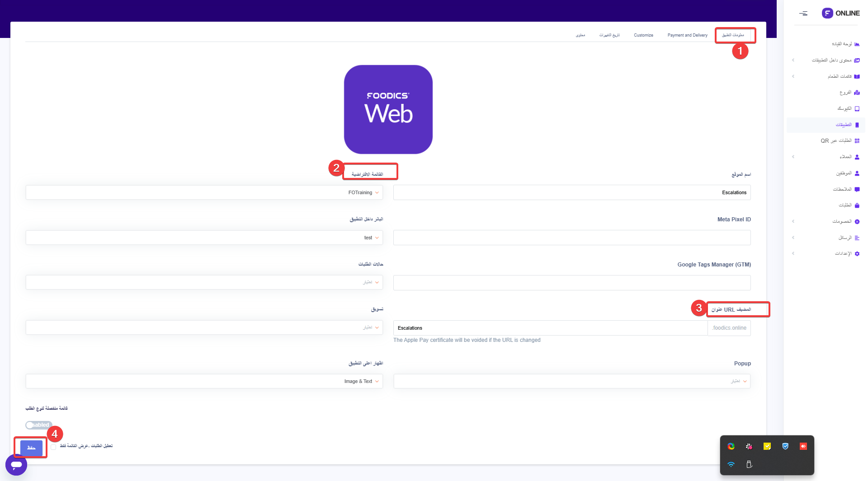This screenshot has height=481, width=868.
Task: Check تعطيل الطلبات - عرض القائمة فقط checkbox
Action: coord(53,447)
